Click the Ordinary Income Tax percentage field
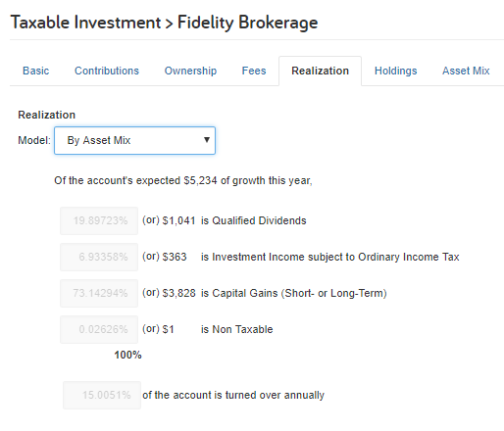The height and width of the screenshot is (431, 504). [x=99, y=257]
